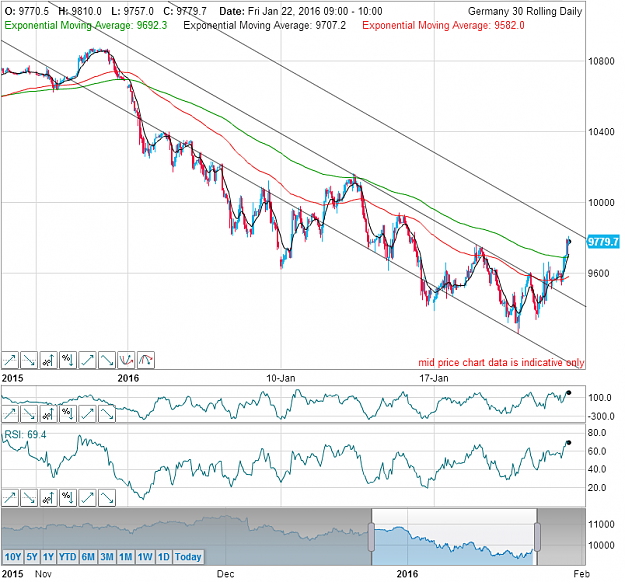
Task: Click the Date: Fri Jan 22, 2016 readout
Action: (x=301, y=11)
